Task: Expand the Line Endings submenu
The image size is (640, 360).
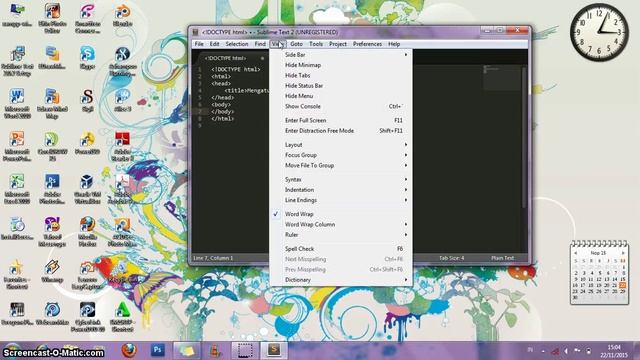Action: [340, 200]
